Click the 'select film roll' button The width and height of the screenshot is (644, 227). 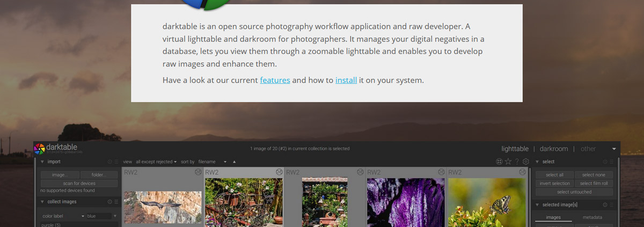coord(594,184)
